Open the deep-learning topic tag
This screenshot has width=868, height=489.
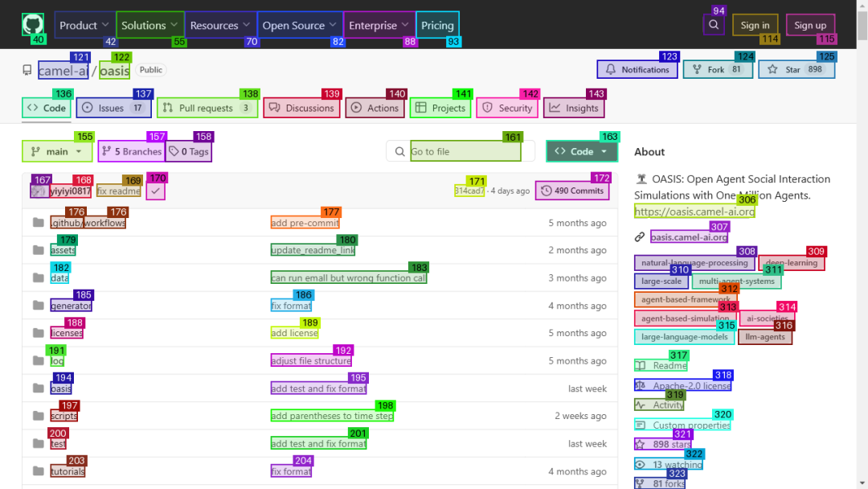pos(792,263)
